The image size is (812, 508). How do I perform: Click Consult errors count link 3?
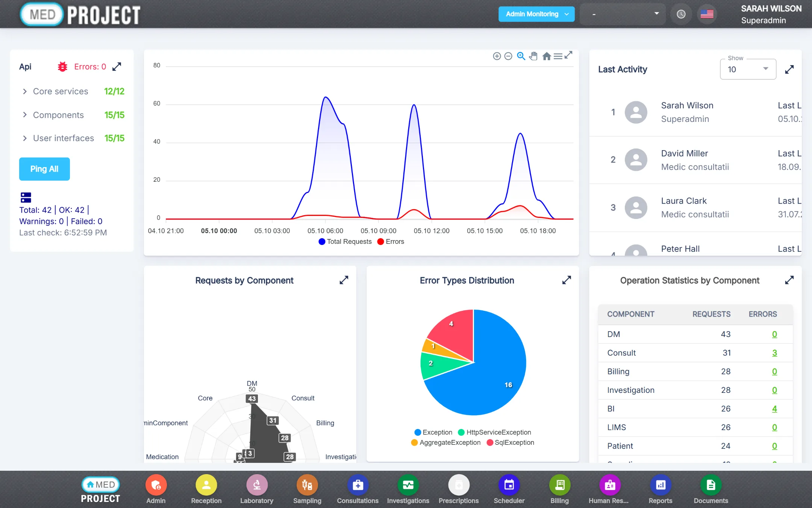tap(774, 353)
